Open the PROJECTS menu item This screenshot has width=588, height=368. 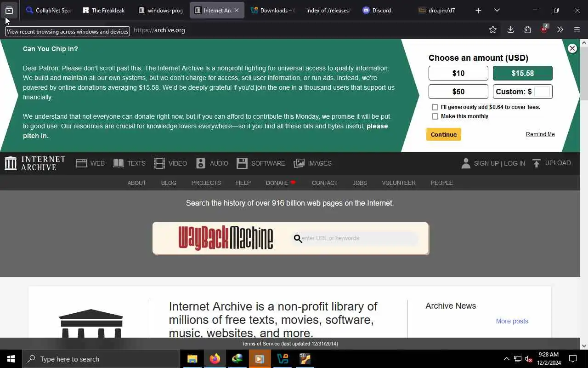coord(206,183)
